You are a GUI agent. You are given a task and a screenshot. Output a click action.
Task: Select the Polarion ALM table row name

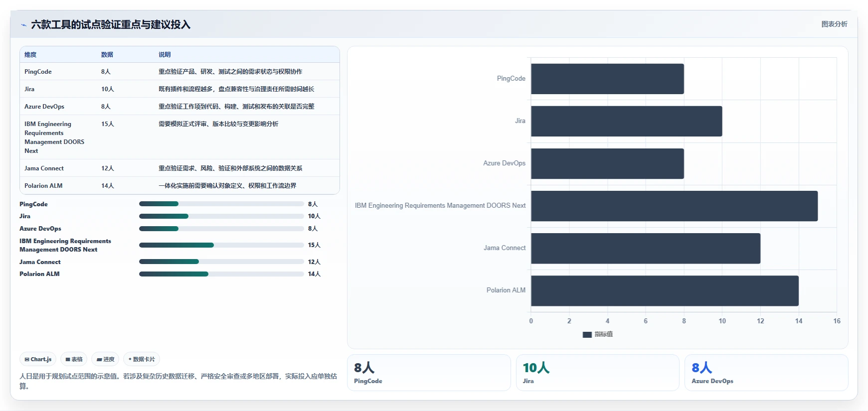tap(43, 186)
